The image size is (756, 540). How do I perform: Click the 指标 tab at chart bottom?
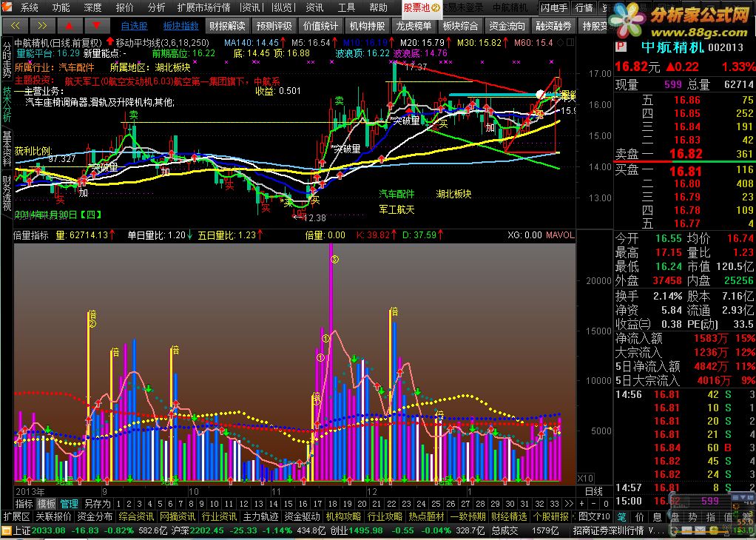click(24, 504)
